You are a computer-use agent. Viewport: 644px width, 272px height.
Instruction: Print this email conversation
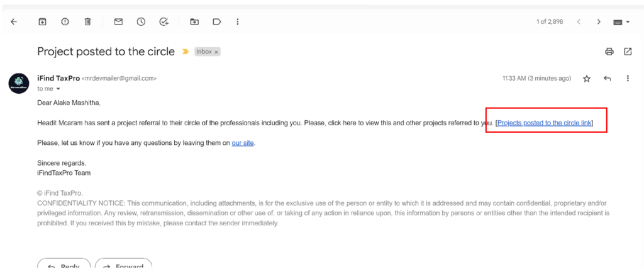(609, 52)
